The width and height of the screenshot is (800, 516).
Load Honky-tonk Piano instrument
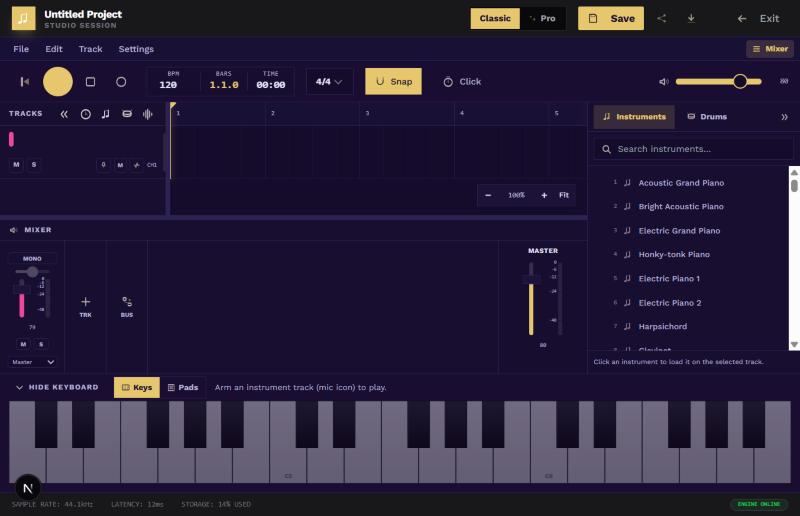click(x=690, y=254)
